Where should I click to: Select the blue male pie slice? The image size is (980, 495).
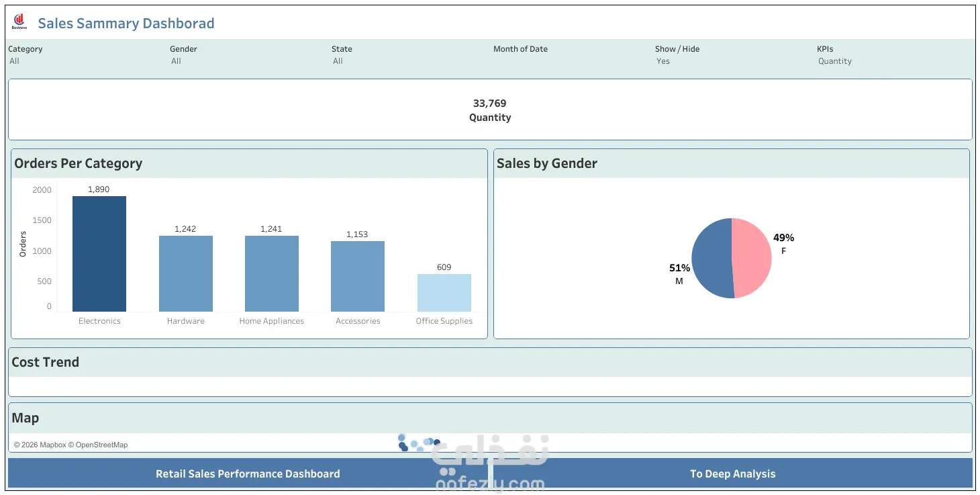click(712, 258)
